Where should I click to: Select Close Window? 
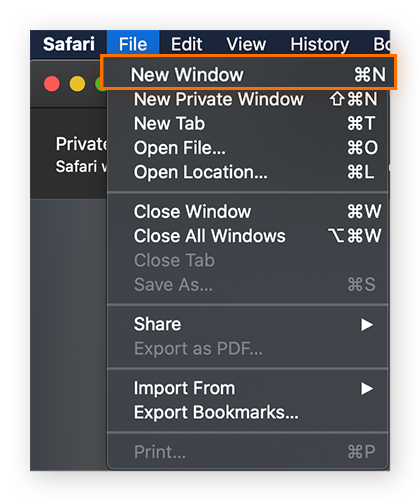[x=248, y=211]
